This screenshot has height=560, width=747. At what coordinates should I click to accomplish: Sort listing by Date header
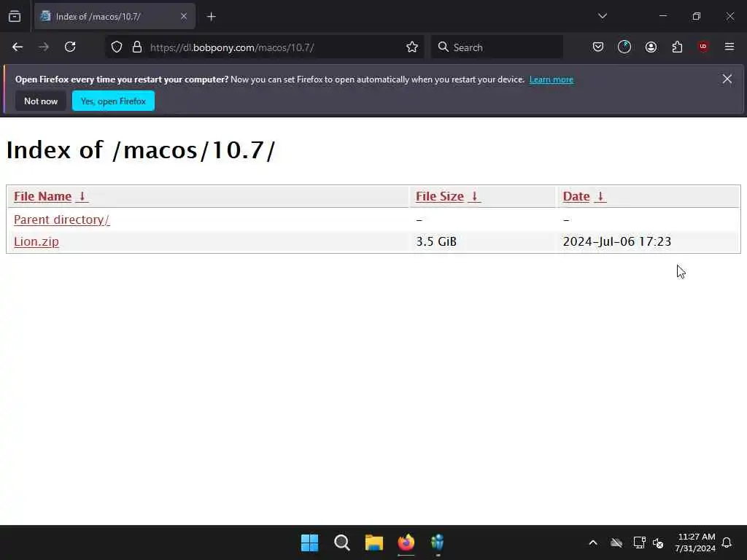576,196
